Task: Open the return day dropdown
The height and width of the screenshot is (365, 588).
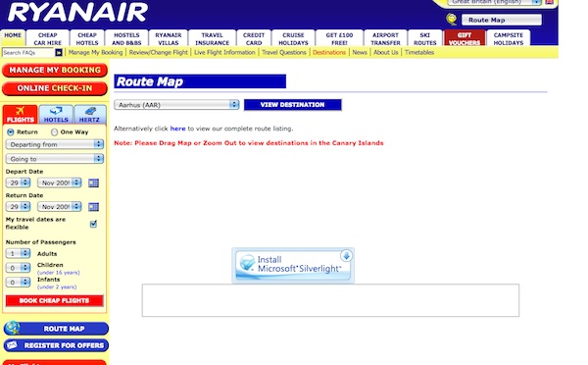Action: tap(18, 207)
